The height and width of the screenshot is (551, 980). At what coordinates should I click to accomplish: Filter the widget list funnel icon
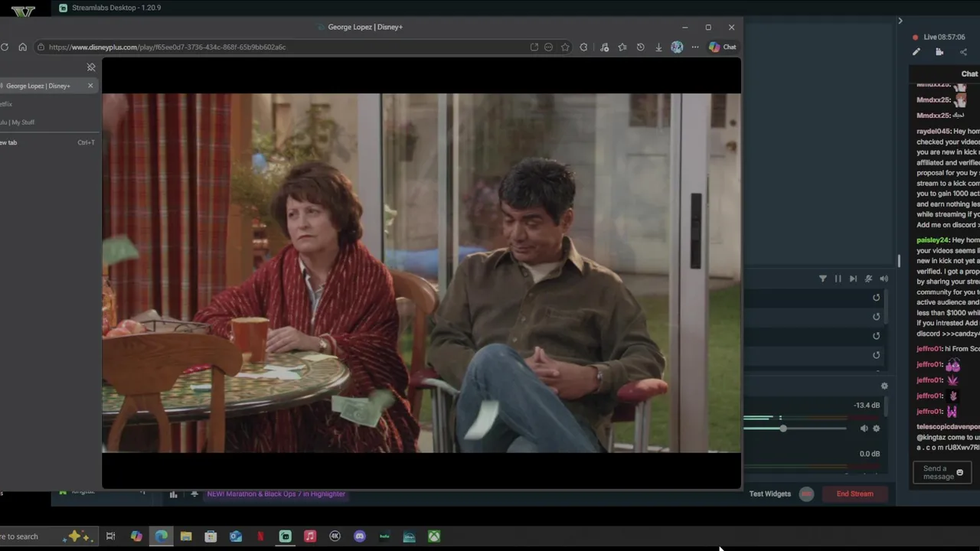point(823,279)
